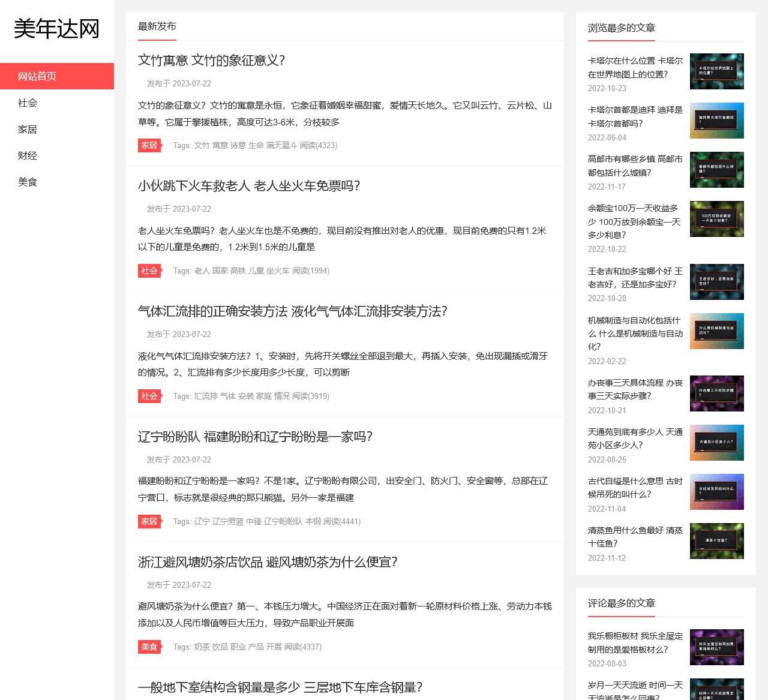The image size is (768, 700).
Task: Open the 我乐橱柜板材 article under 评论最多的文章
Action: (634, 642)
